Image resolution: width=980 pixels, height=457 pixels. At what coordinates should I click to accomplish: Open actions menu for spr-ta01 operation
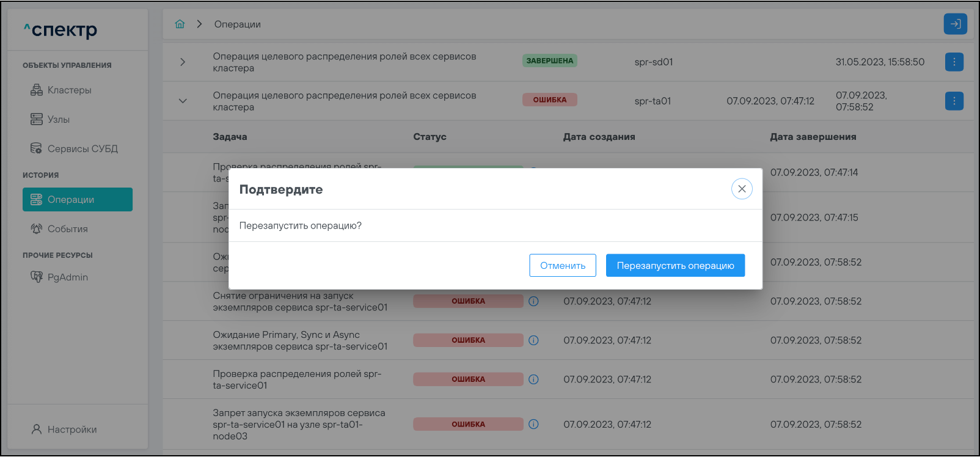954,101
